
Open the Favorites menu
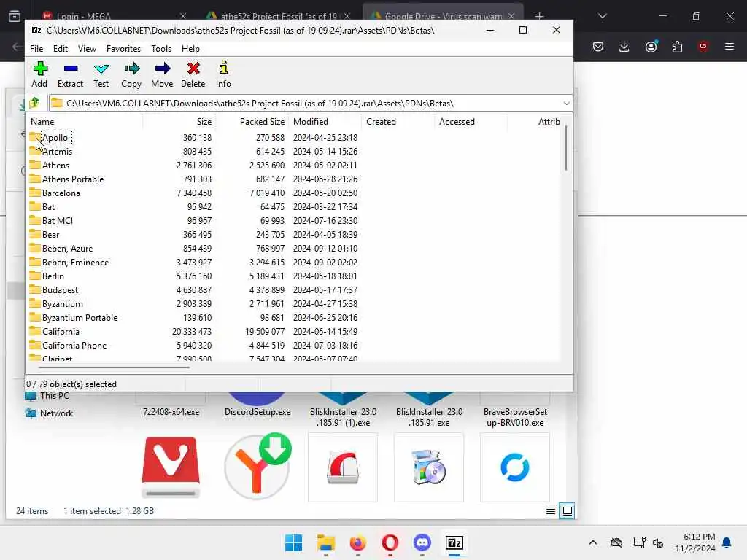tap(123, 49)
